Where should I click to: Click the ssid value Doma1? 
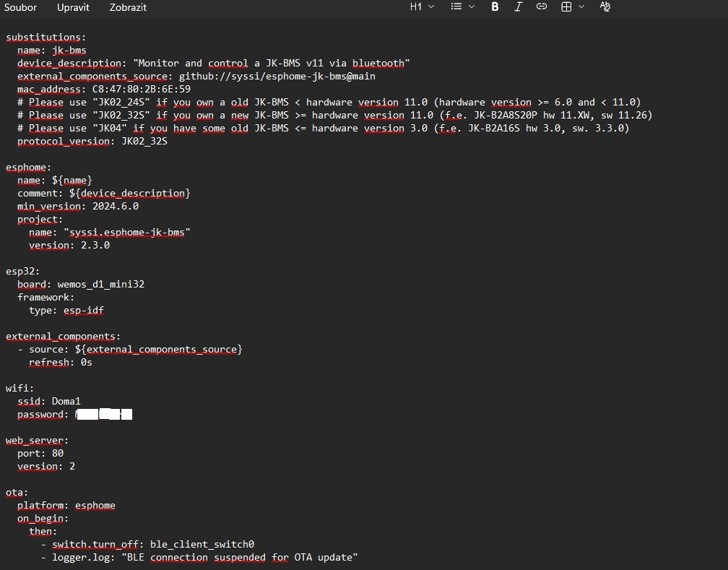[66, 401]
